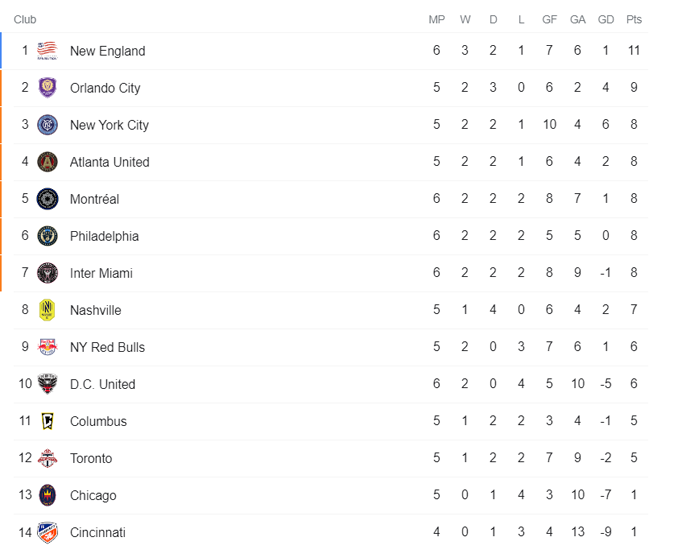The width and height of the screenshot is (680, 552).
Task: Click the Montréal club logo
Action: click(x=47, y=199)
